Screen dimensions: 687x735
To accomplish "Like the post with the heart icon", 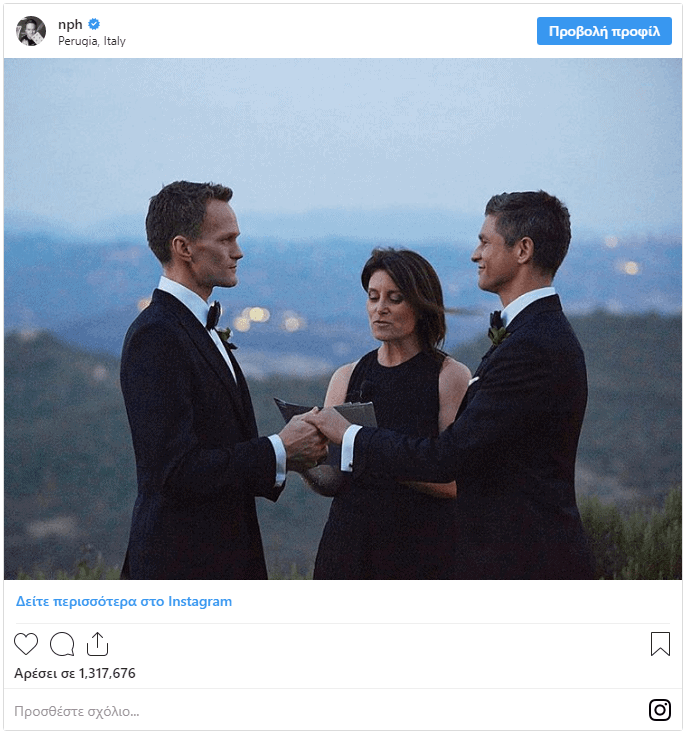I will [x=26, y=644].
